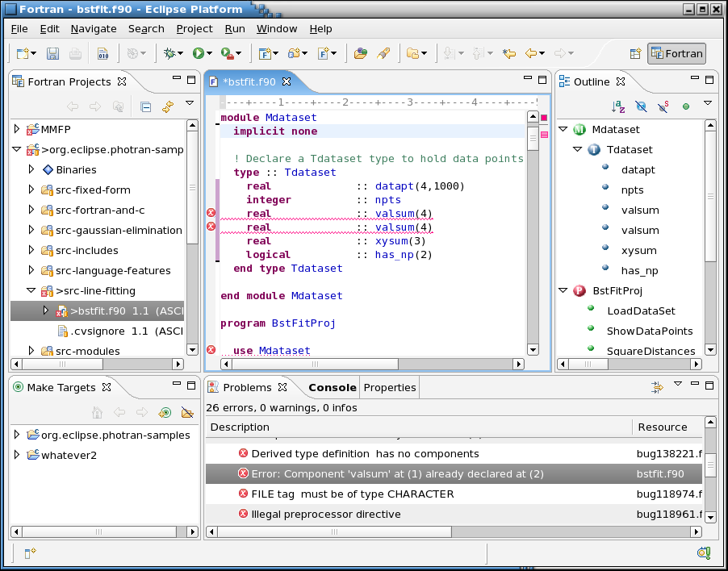Image resolution: width=728 pixels, height=571 pixels.
Task: Switch to the Fortran perspective button
Action: [x=676, y=54]
